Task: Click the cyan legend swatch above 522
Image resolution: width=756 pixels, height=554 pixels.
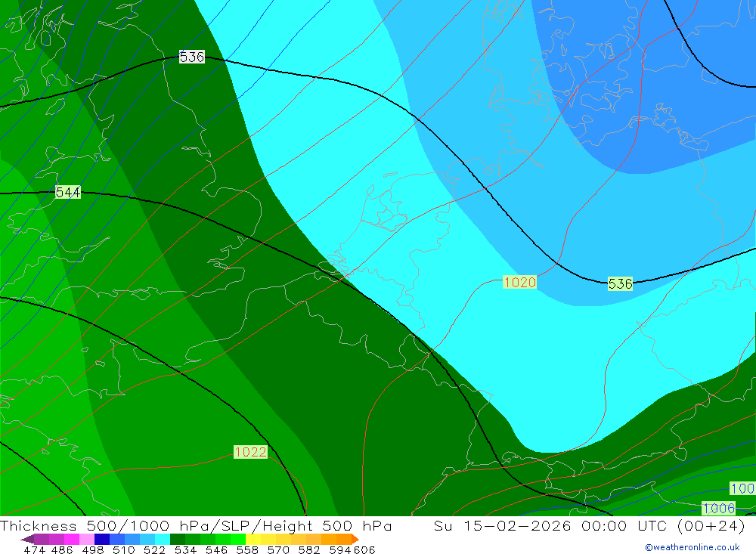Action: pos(163,539)
